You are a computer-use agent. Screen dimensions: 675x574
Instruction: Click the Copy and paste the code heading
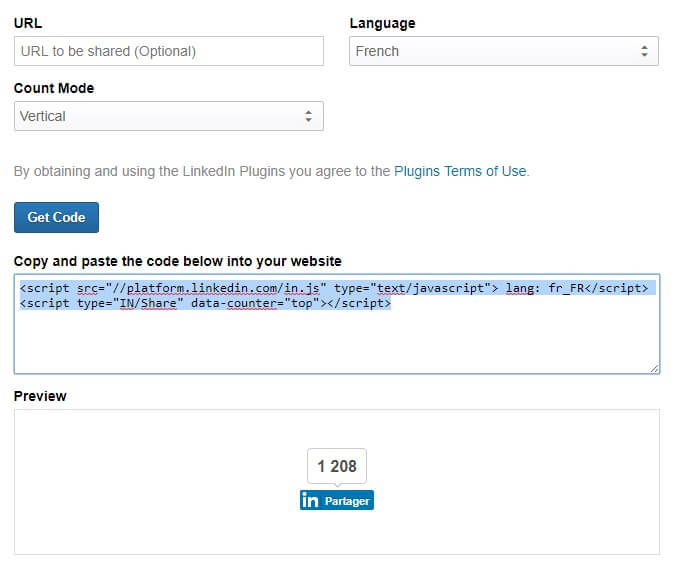pos(178,261)
